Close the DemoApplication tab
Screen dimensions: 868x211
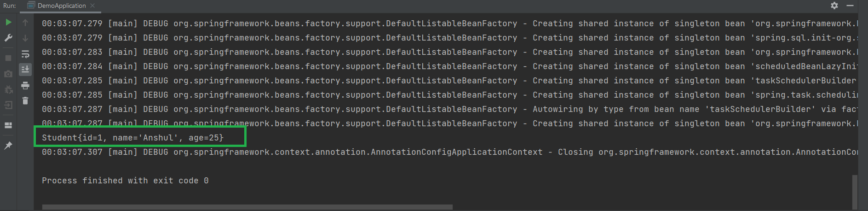tap(92, 6)
